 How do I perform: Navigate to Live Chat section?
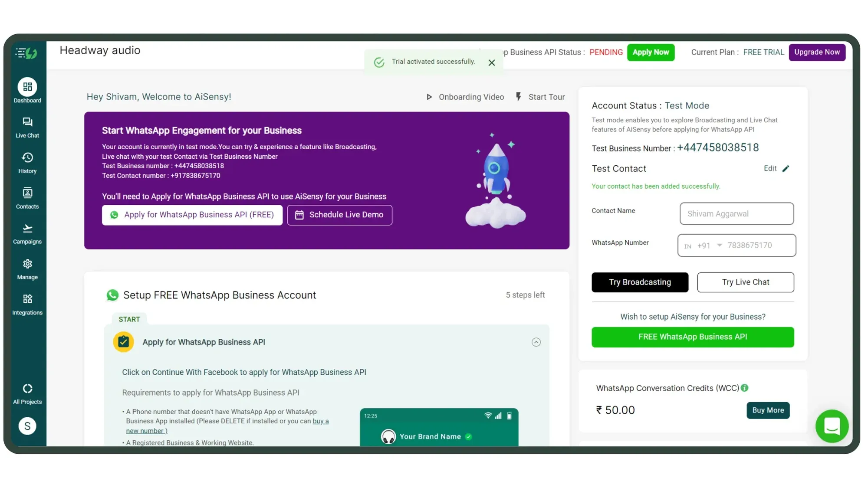coord(27,126)
